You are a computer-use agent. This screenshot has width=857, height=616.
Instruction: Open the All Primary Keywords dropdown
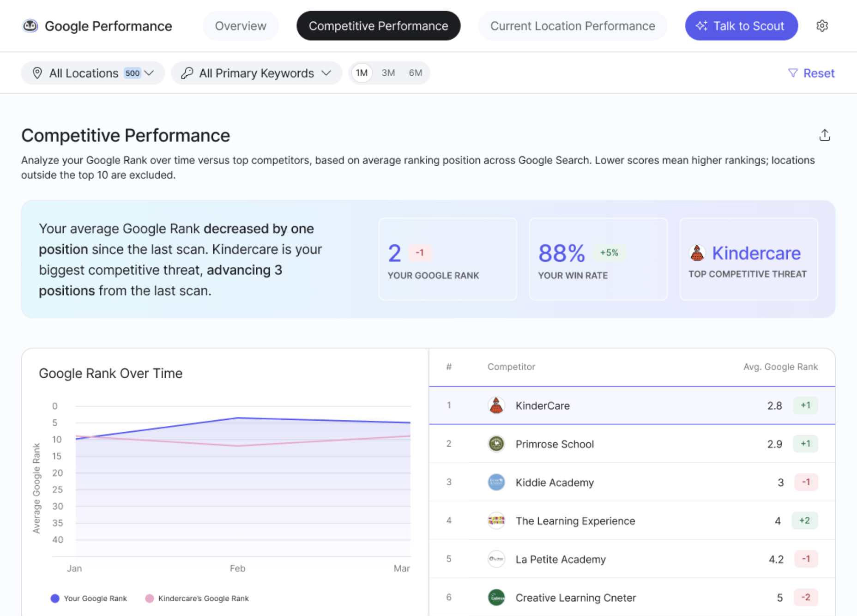[x=256, y=73]
